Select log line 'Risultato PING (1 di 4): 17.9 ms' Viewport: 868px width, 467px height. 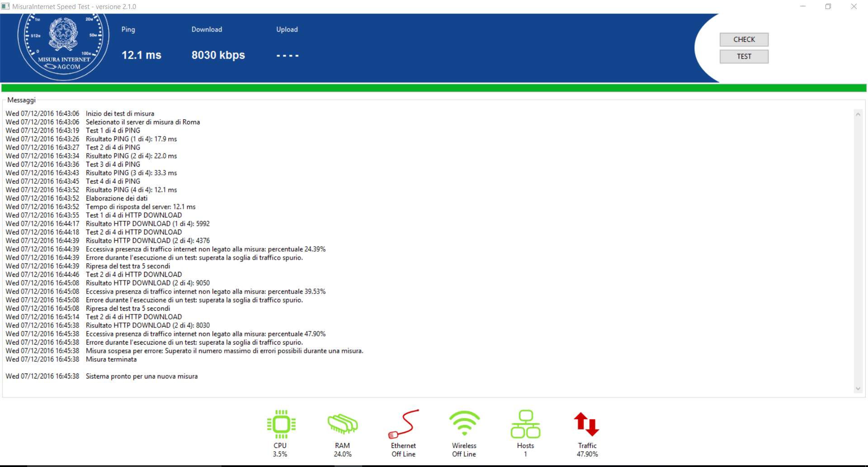(131, 139)
